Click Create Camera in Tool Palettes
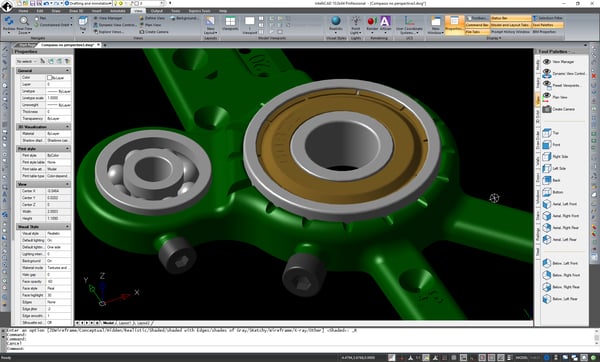This screenshot has height=362, width=600. [x=559, y=109]
